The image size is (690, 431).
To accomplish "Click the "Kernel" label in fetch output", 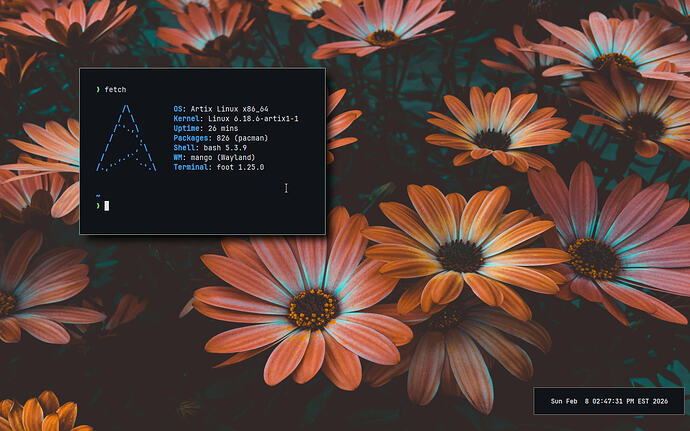I will tap(187, 118).
